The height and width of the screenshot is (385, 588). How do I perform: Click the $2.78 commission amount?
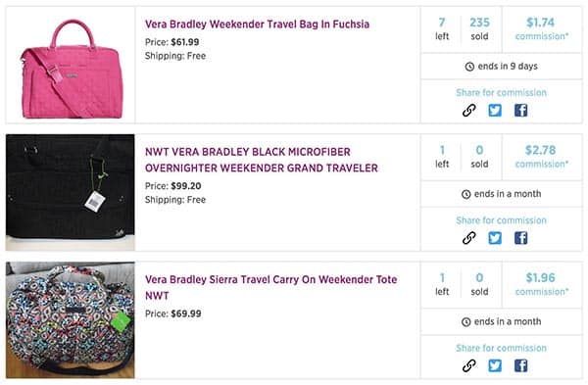tap(540, 150)
